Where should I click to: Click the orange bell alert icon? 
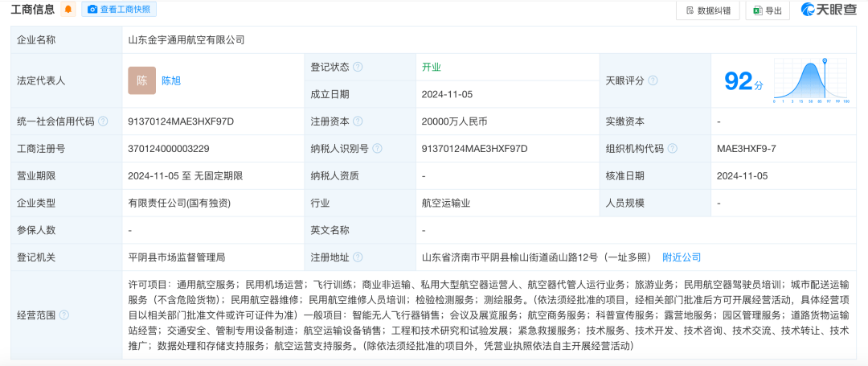pos(68,10)
